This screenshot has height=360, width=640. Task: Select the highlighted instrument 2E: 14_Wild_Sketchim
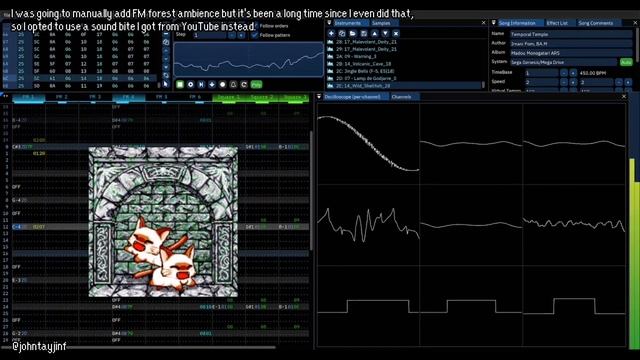click(404, 86)
